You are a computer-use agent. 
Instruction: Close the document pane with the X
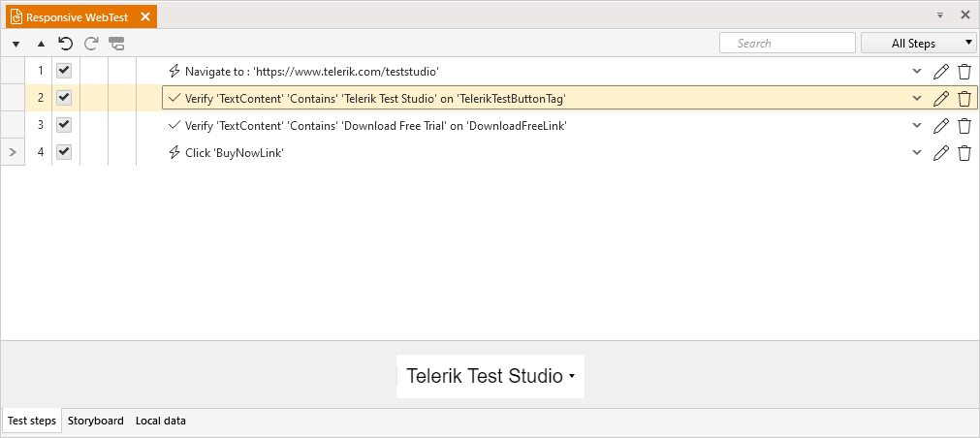[x=965, y=16]
